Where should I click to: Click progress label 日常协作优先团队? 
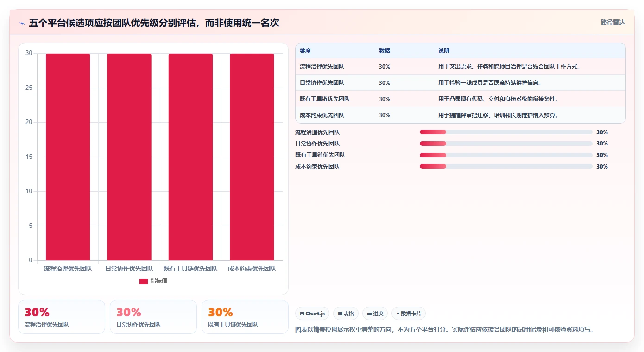pos(317,144)
